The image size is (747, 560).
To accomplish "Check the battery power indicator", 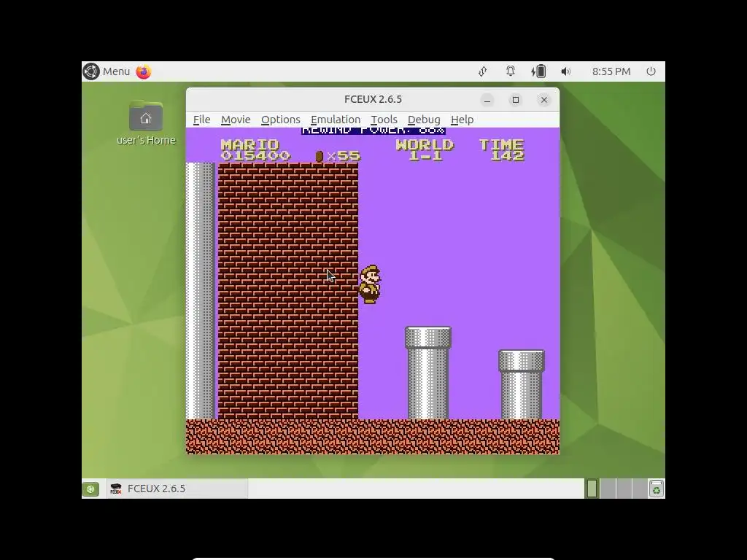I will pos(538,71).
